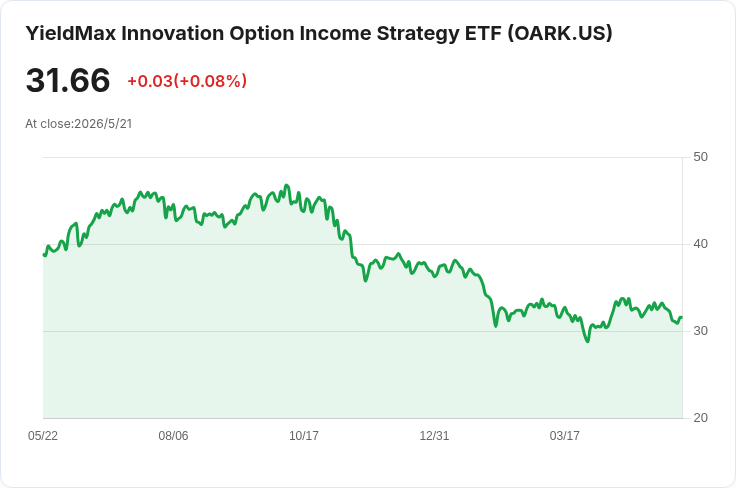
Task: Click the 20 value on the y-axis
Action: [700, 418]
